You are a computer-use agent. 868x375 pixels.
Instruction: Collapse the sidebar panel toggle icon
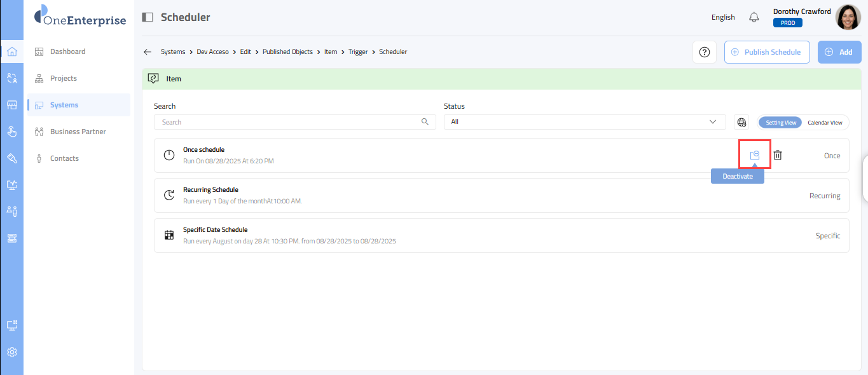click(148, 17)
